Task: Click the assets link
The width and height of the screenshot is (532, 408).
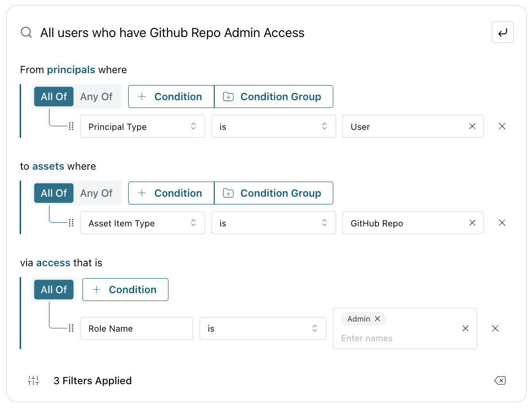Action: [48, 166]
